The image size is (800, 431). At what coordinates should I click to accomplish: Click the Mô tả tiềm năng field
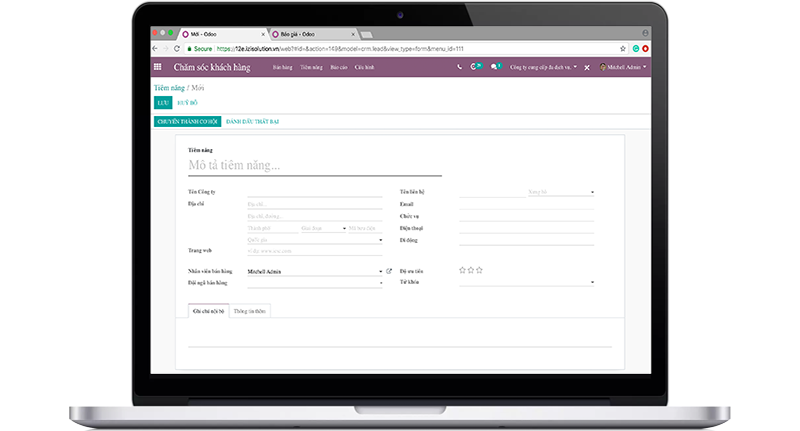[x=314, y=166]
